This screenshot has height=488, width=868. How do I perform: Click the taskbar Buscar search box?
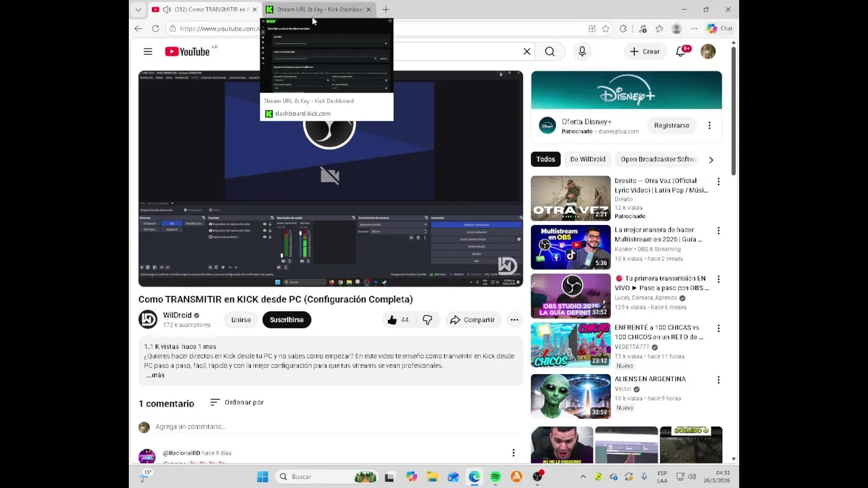point(327,477)
